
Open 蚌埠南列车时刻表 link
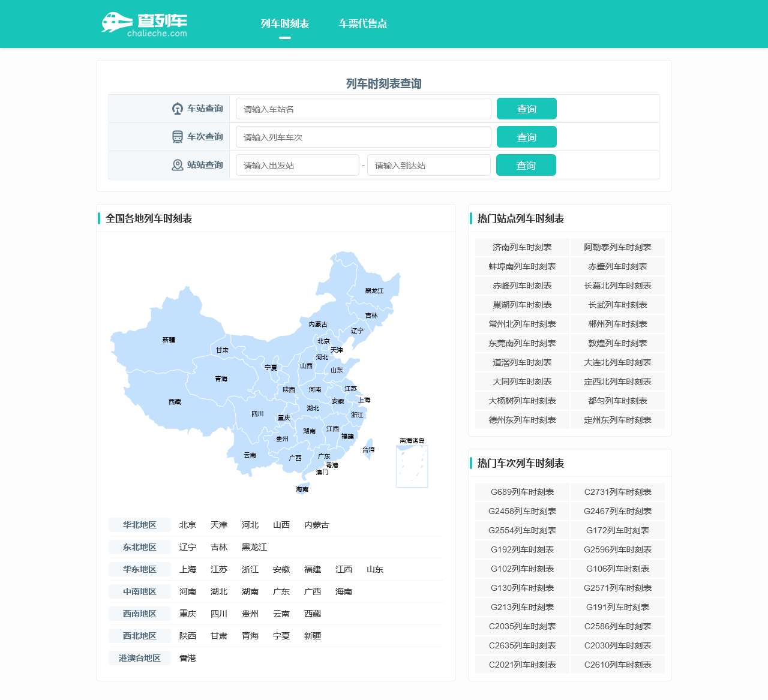point(522,266)
